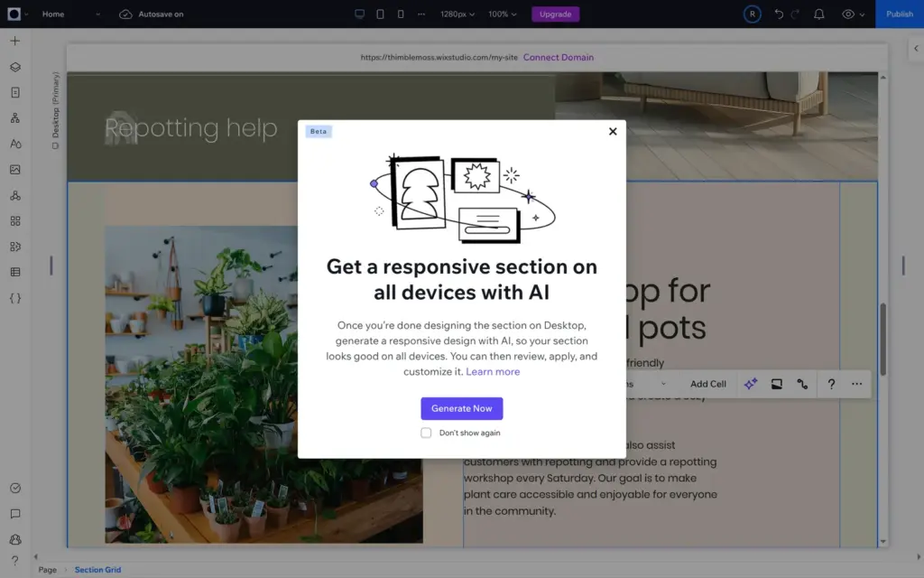
Task: Open the Learn more link
Action: click(x=493, y=371)
